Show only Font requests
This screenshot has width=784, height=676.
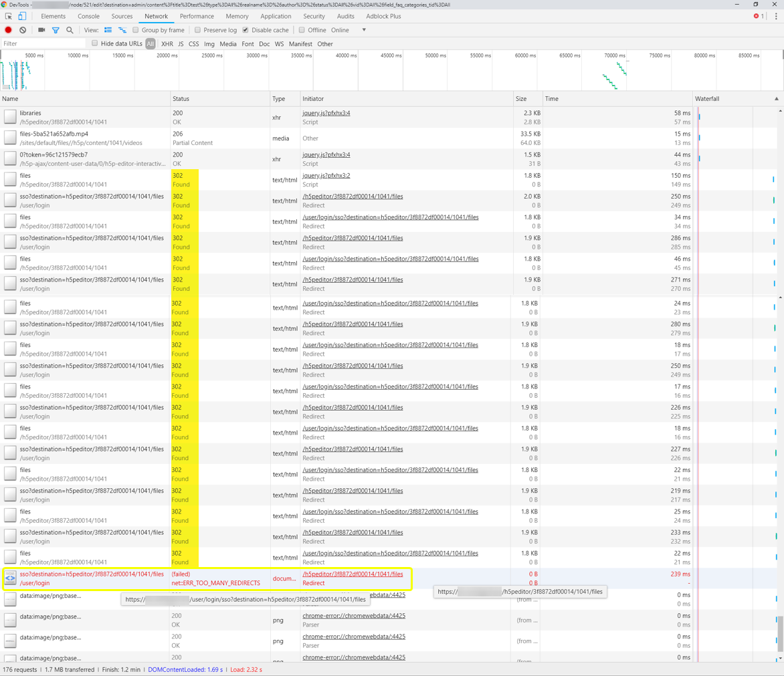248,44
